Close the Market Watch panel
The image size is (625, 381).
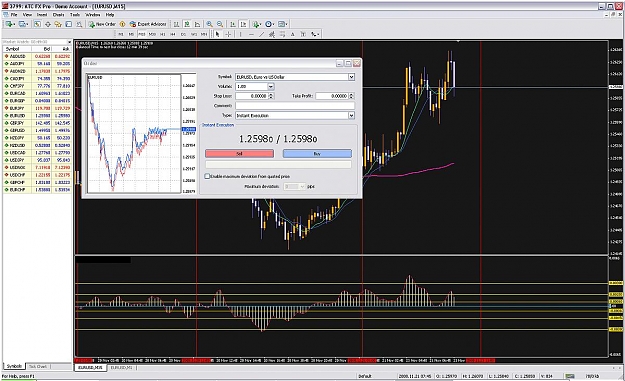(69, 42)
